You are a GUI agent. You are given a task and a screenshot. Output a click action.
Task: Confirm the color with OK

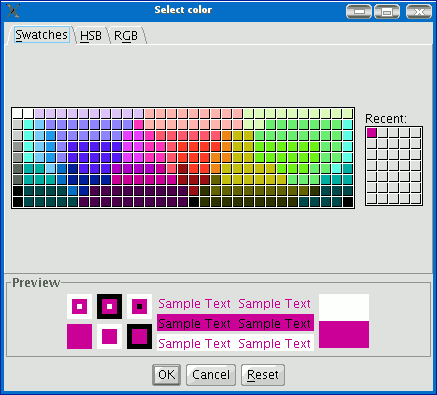pyautogui.click(x=166, y=375)
